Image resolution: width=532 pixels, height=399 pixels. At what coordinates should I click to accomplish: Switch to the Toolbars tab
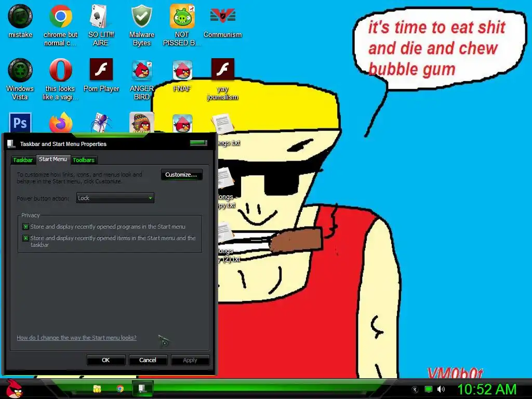84,160
